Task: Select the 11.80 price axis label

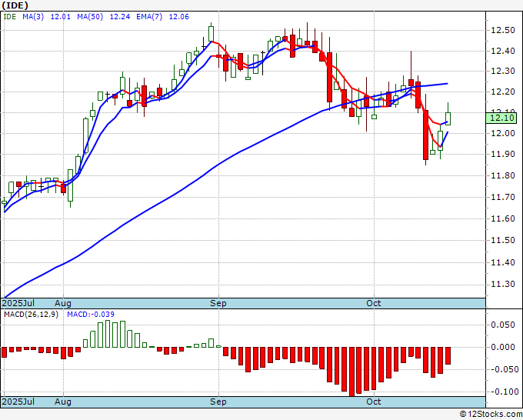Action: pos(503,176)
